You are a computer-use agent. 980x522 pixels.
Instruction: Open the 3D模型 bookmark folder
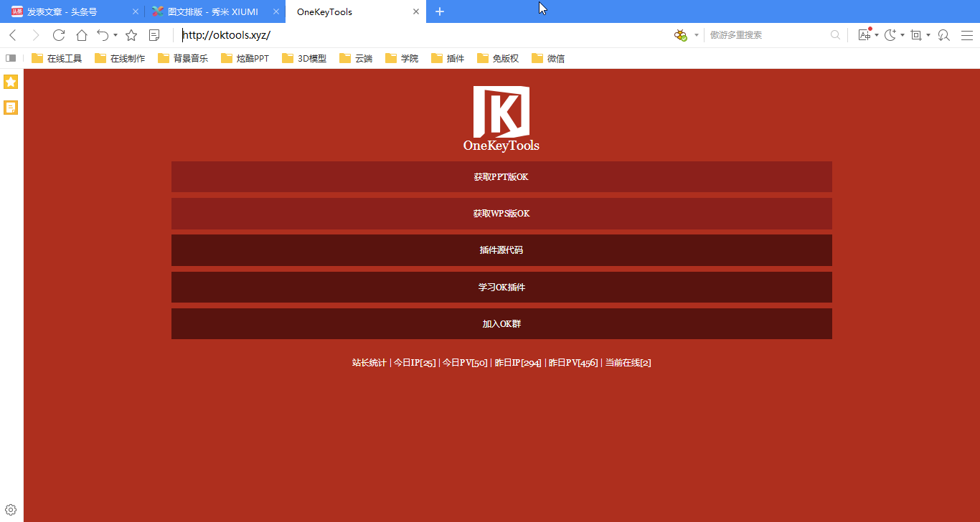coord(304,58)
